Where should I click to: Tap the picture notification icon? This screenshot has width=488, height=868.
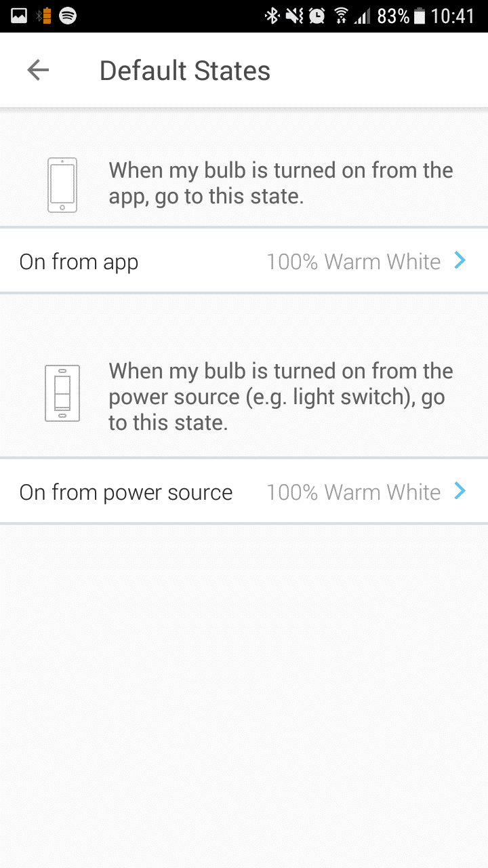coord(19,16)
